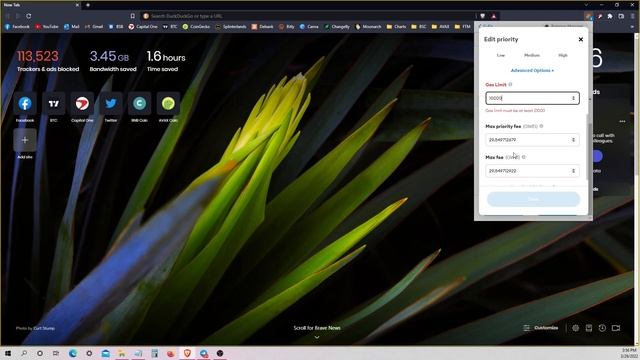The width and height of the screenshot is (640, 360).
Task: Open the AVAX Coin top site tile
Action: point(168,104)
